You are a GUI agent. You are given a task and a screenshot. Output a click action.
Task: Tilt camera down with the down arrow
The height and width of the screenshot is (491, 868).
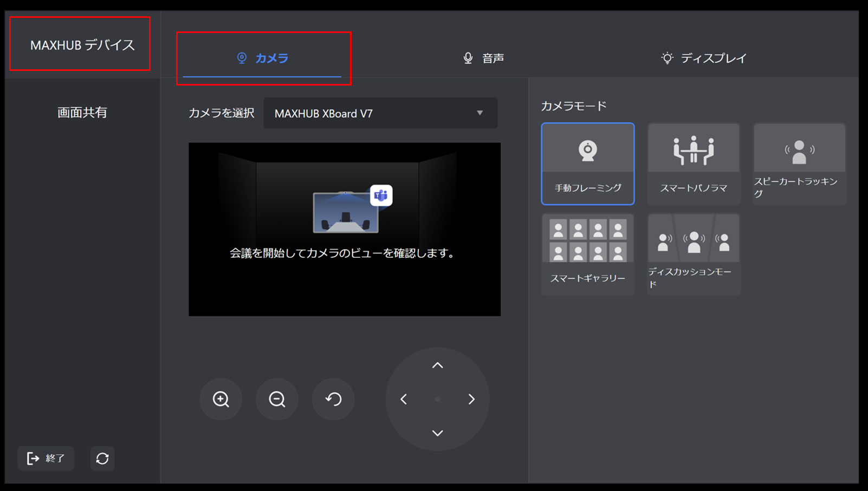[x=437, y=433]
